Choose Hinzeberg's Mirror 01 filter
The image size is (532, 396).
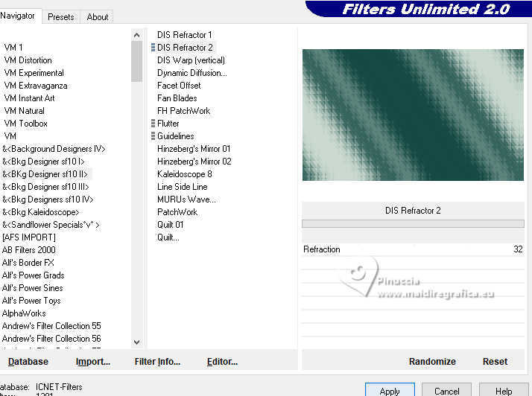pos(194,149)
